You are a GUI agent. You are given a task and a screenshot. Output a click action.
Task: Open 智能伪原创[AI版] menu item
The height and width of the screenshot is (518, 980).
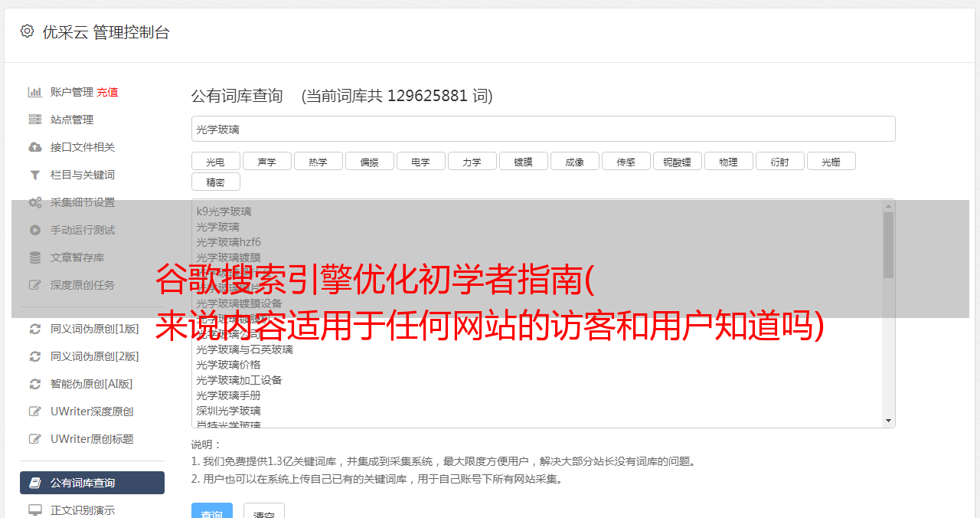point(92,384)
